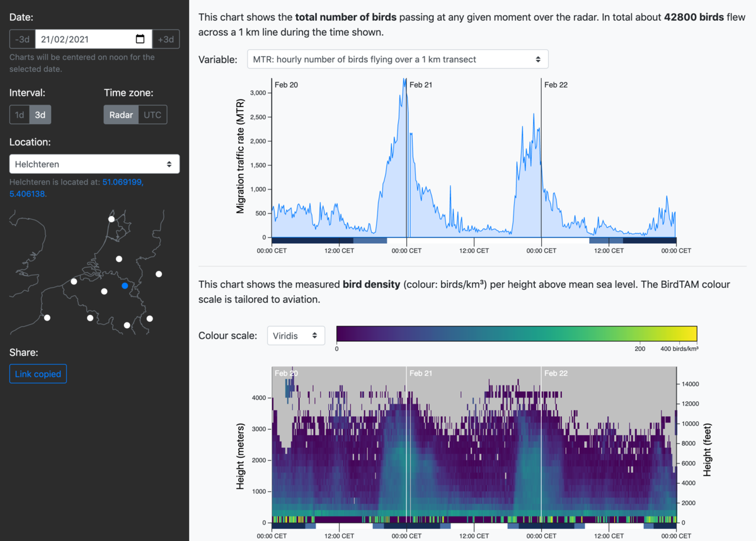
Task: Click the 21/02/2021 date input field
Action: [94, 39]
